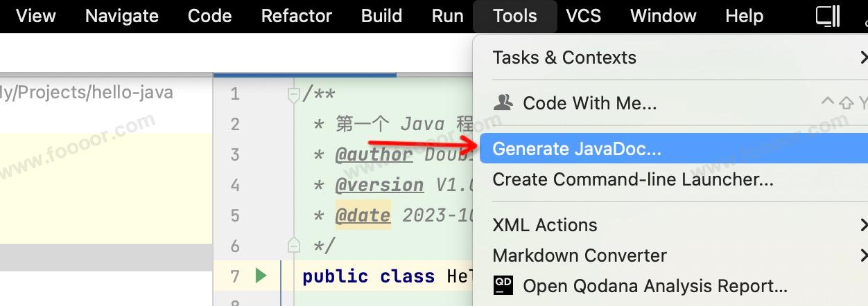Expand the Tasks & Contexts submenu

(x=862, y=57)
